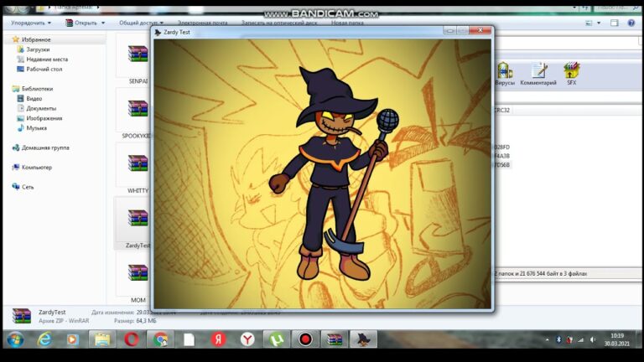Screen dimensions: 644x362
Task: Open uTorrent from taskbar
Action: click(277, 339)
